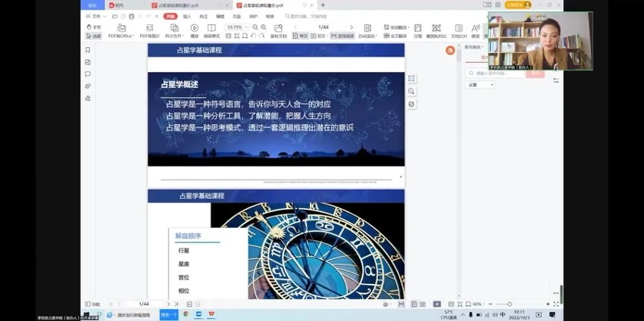Switch to 阅读模式 reading mode
The width and height of the screenshot is (644, 321).
point(211,32)
